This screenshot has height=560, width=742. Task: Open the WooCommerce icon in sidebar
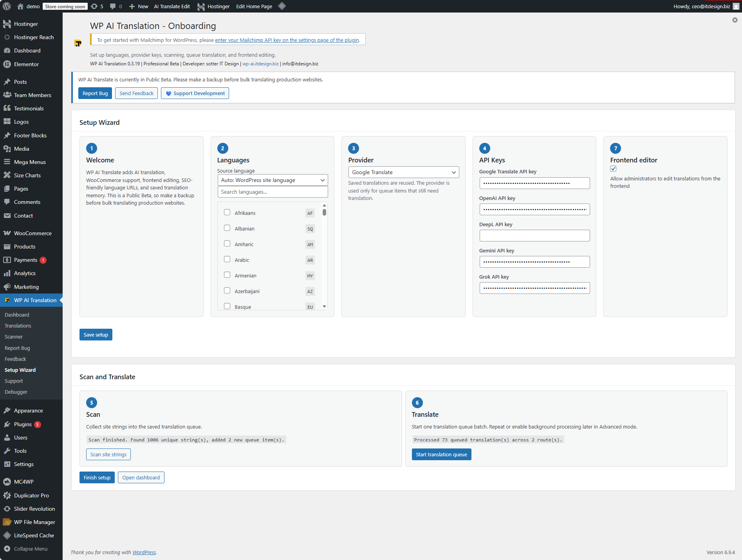click(x=7, y=233)
